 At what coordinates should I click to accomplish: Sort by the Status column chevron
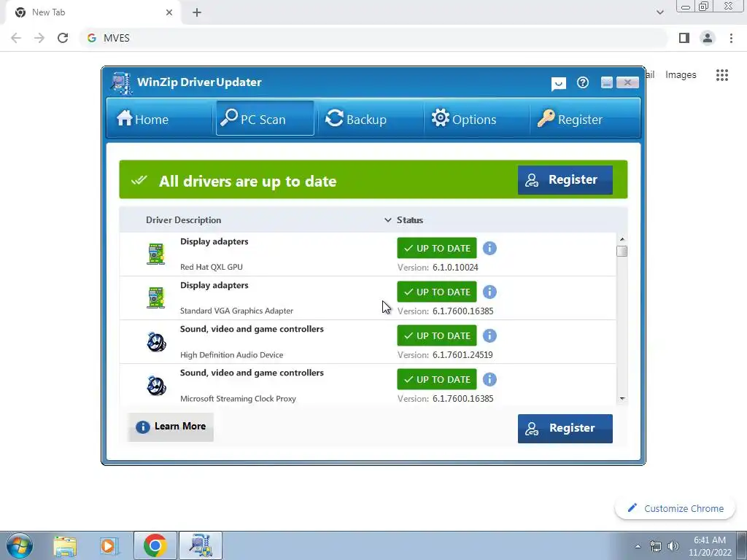pyautogui.click(x=388, y=220)
